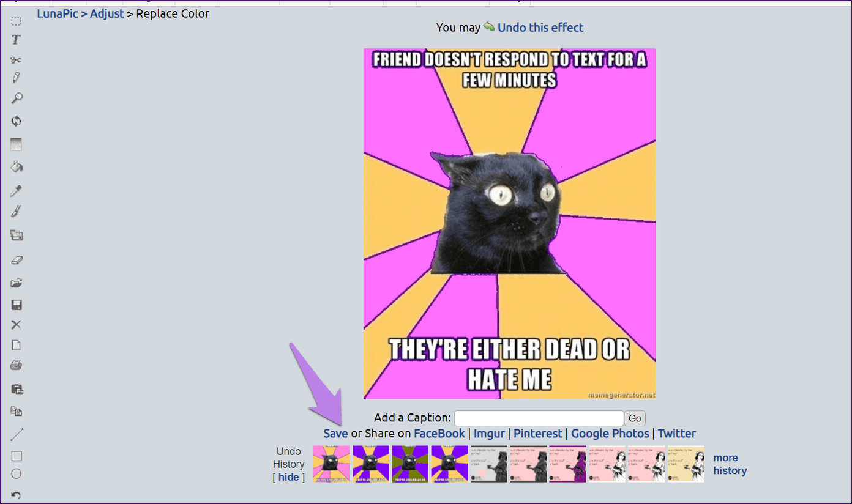Click the new blank page icon
Viewport: 852px width, 504px height.
point(17,345)
